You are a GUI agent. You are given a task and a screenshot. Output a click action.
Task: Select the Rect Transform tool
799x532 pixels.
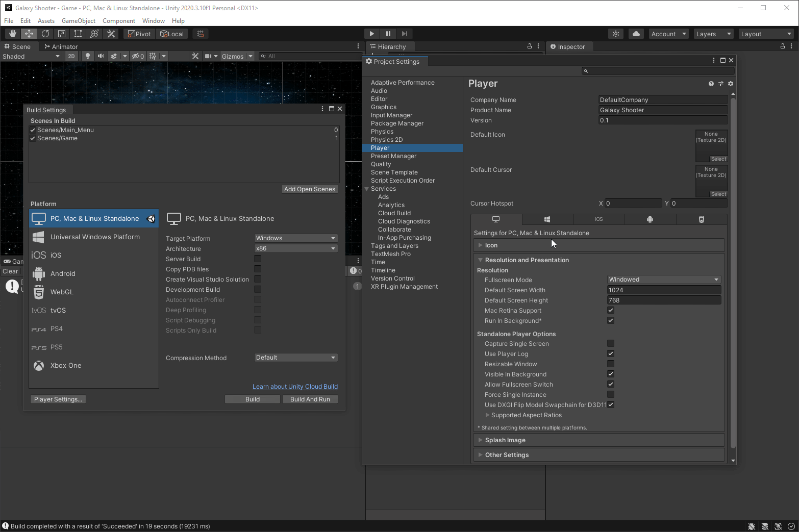78,34
